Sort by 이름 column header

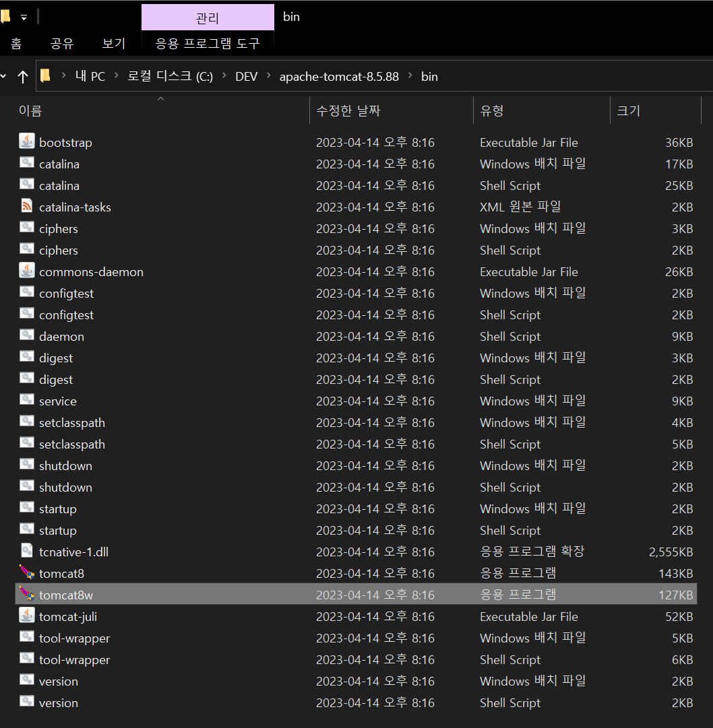(x=161, y=110)
